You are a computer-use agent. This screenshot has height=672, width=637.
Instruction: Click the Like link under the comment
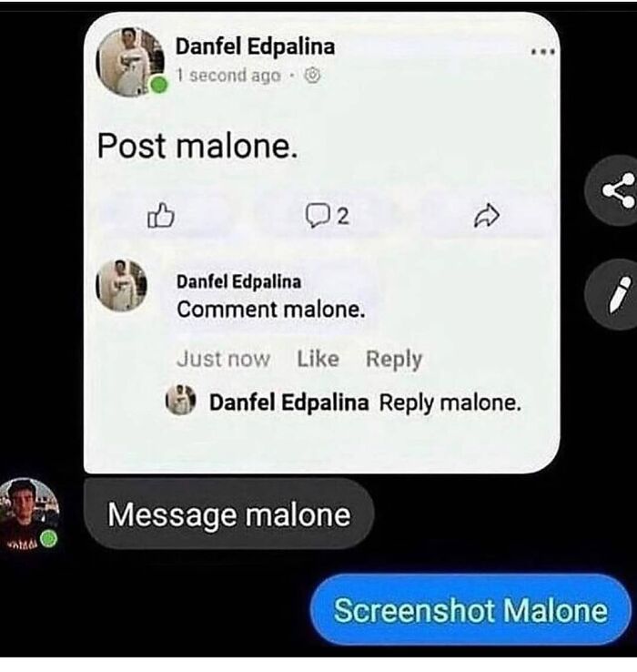(318, 358)
